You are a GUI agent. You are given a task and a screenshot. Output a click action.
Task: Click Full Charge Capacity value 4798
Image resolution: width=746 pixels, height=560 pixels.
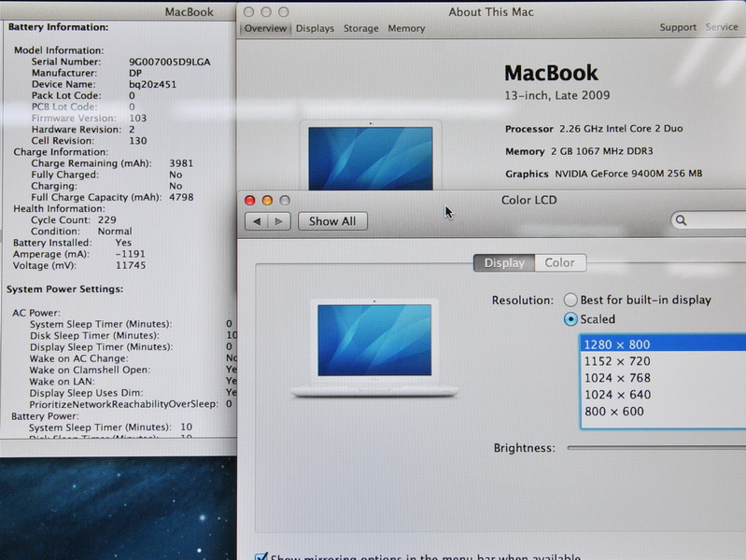click(x=181, y=197)
